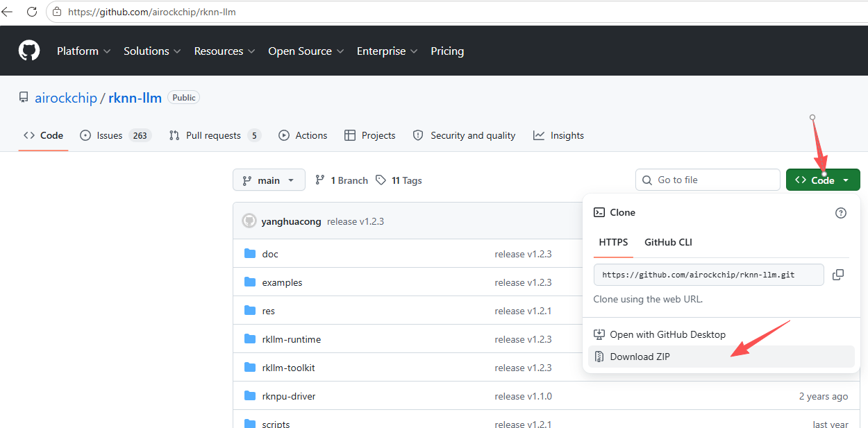This screenshot has width=868, height=428.
Task: Open the release v1.1.0 commit link
Action: click(x=523, y=396)
